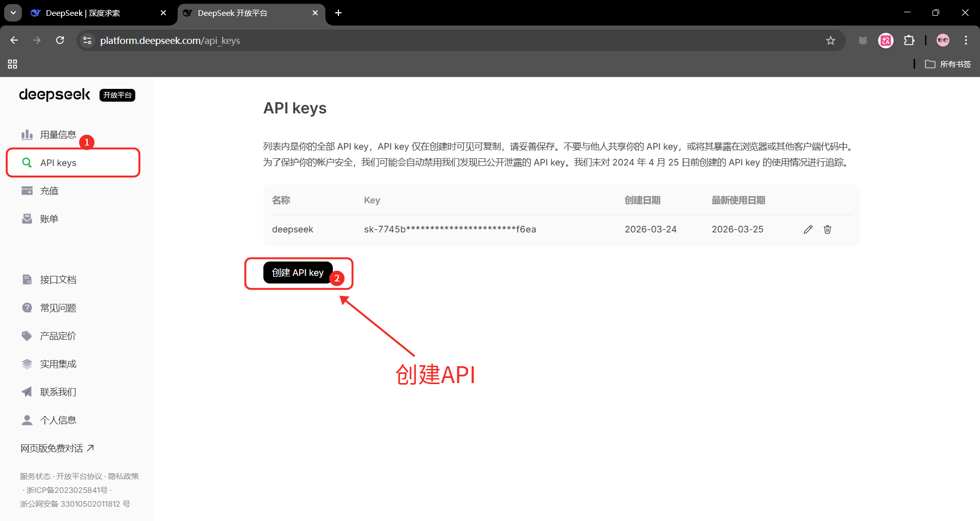This screenshot has width=980, height=521.
Task: Go back in browser history
Action: click(14, 40)
